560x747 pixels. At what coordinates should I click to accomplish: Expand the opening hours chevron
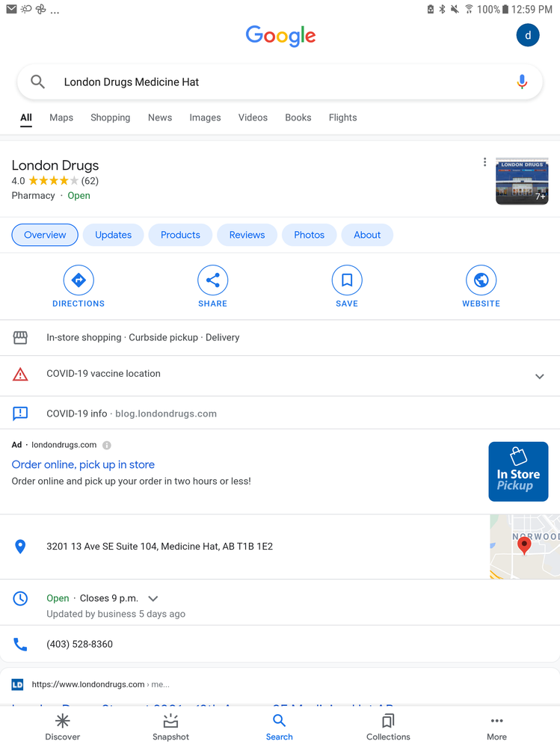(x=153, y=599)
